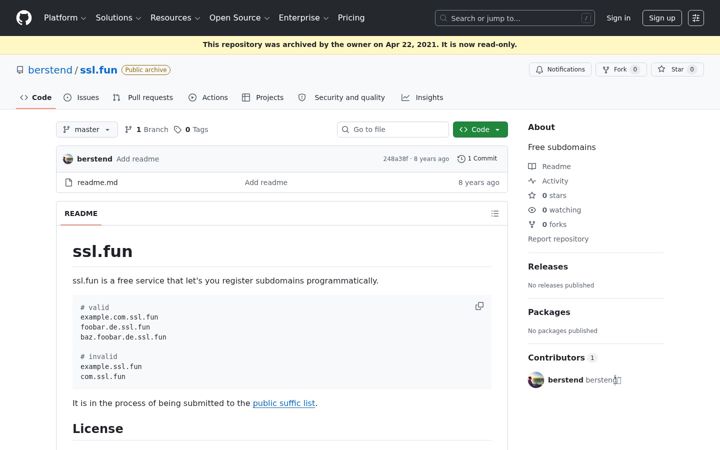
Task: Open the README outline icon
Action: 495,214
